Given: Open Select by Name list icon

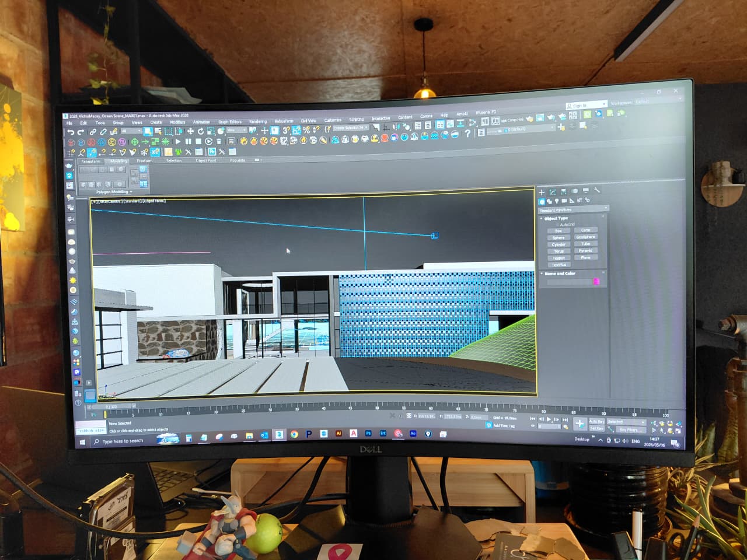Looking at the screenshot, I should (x=158, y=132).
